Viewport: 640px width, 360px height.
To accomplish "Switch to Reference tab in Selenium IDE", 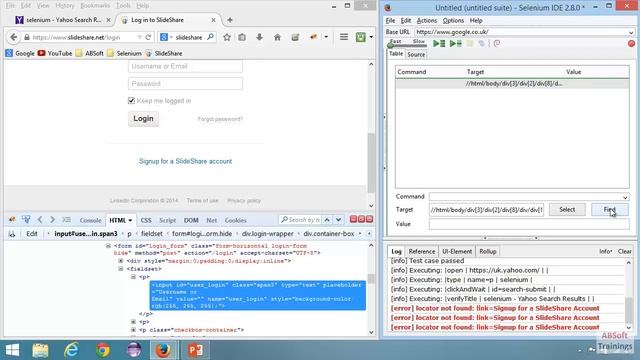I will (x=422, y=251).
